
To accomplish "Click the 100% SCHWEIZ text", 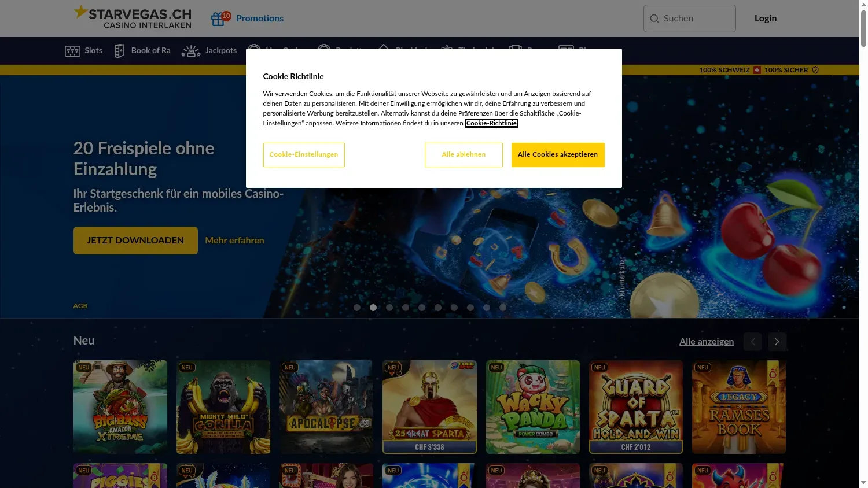I will pyautogui.click(x=724, y=70).
